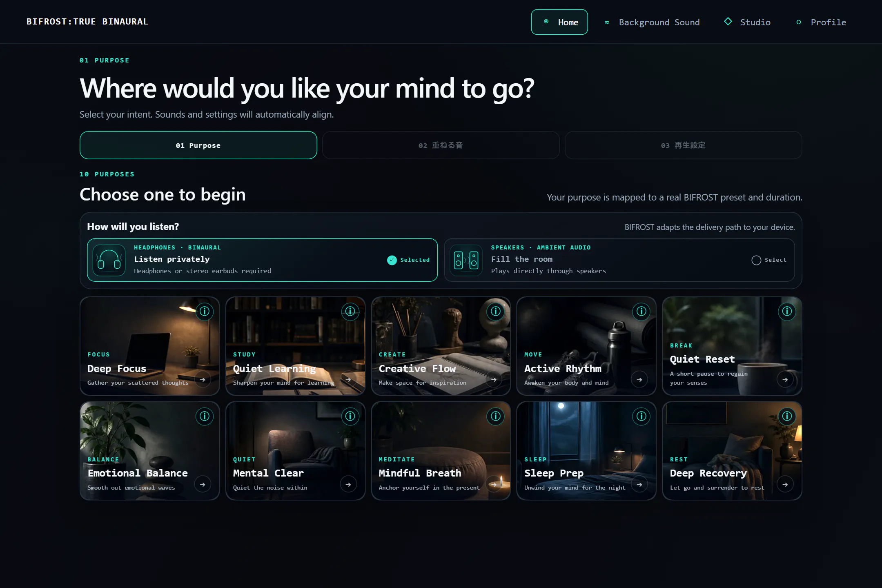Image resolution: width=882 pixels, height=588 pixels.
Task: Click the headphones icon
Action: [109, 260]
